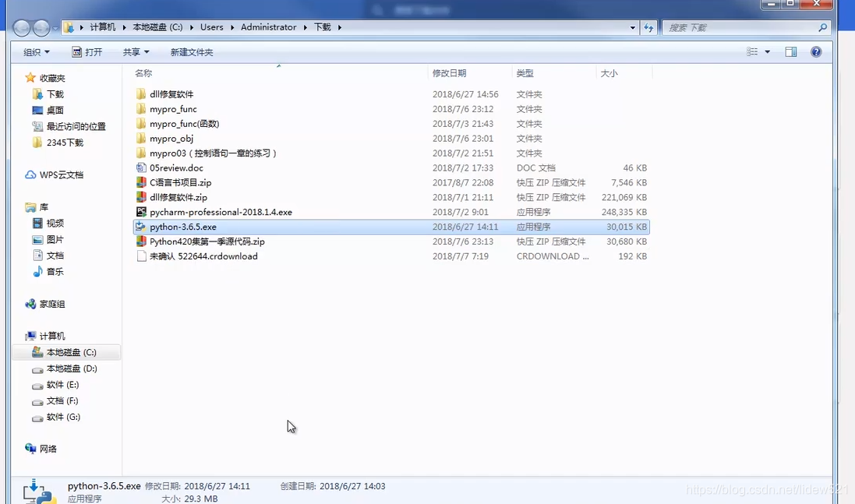The image size is (855, 504).
Task: Open the 组织 dropdown menu
Action: (x=37, y=51)
